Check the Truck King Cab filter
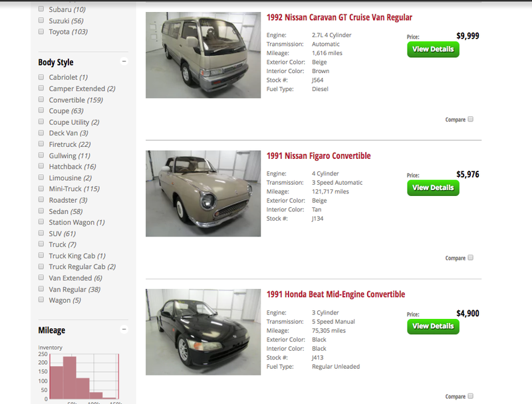The image size is (532, 404). click(41, 255)
